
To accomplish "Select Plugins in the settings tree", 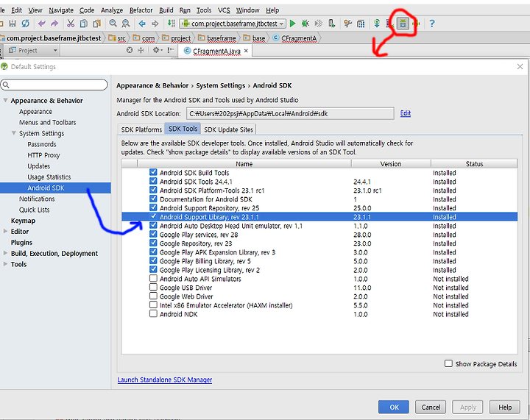I will (21, 243).
